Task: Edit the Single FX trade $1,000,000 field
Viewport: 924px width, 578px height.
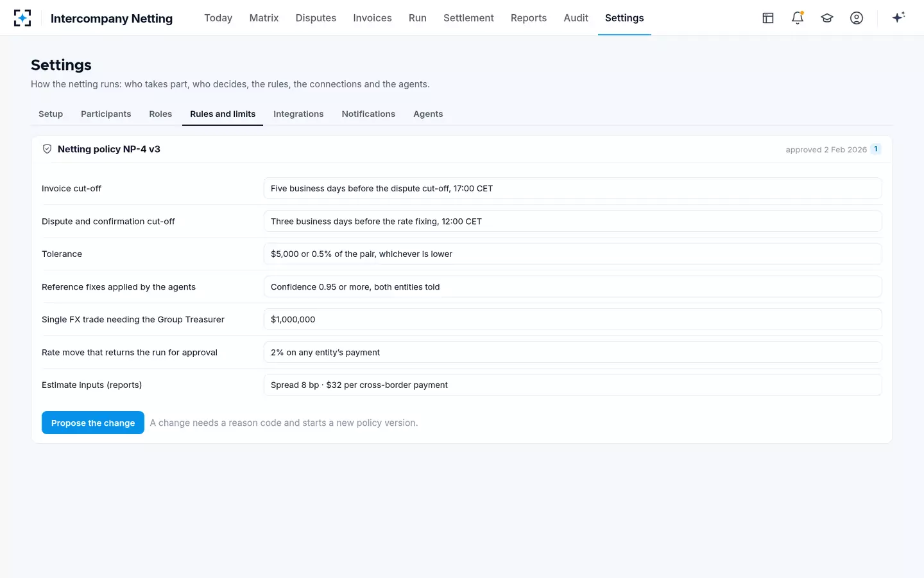Action: point(572,319)
